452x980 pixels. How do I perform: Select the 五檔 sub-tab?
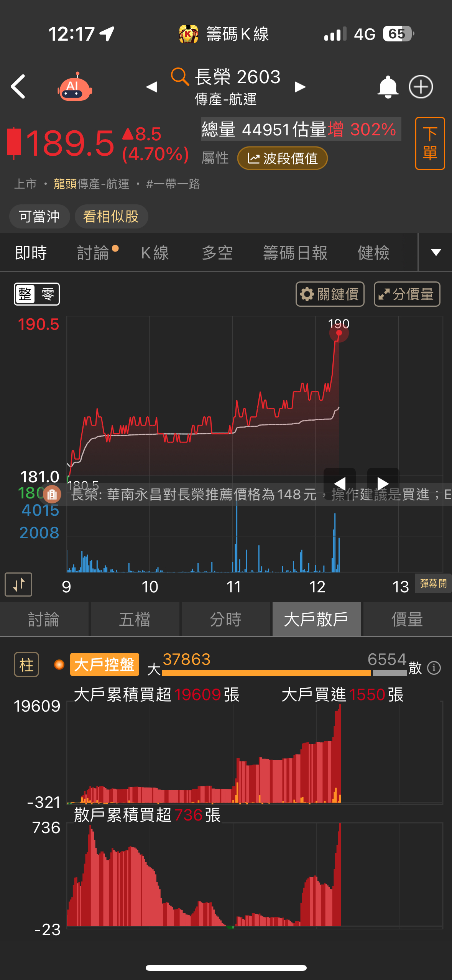coord(135,619)
